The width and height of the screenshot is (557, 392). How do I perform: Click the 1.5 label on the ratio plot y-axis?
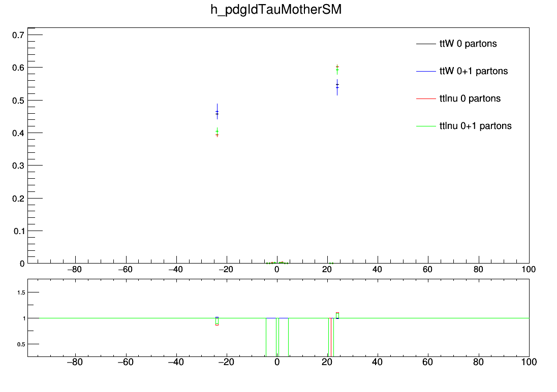point(21,292)
